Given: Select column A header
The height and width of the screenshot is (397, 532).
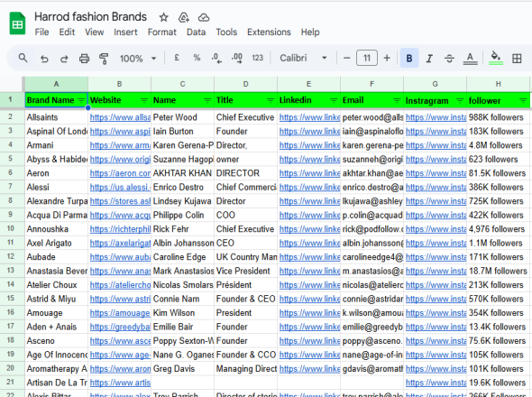Looking at the screenshot, I should pyautogui.click(x=56, y=84).
